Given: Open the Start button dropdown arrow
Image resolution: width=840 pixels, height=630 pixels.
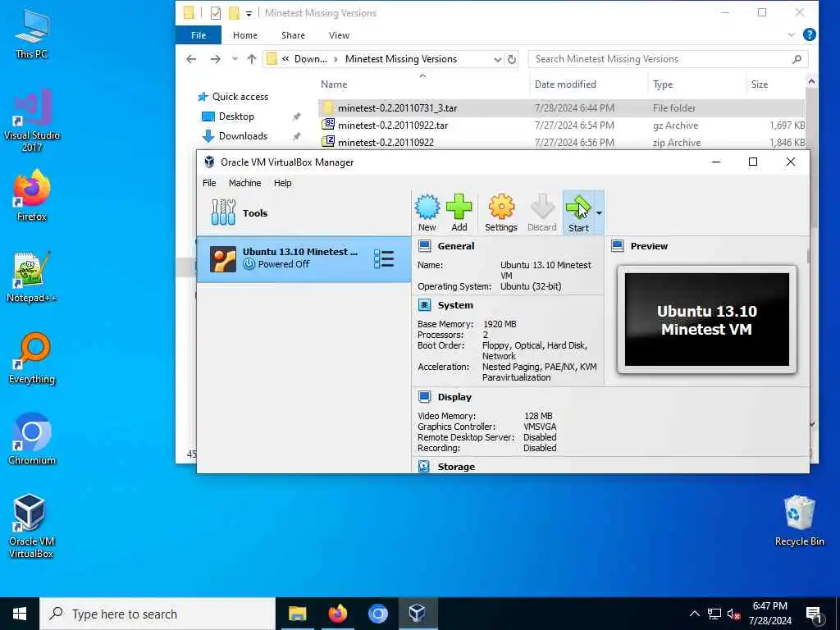Looking at the screenshot, I should pos(599,212).
